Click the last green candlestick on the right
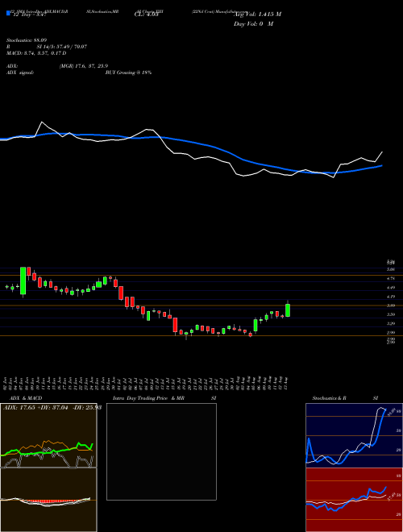The height and width of the screenshot is (532, 403). point(288,310)
